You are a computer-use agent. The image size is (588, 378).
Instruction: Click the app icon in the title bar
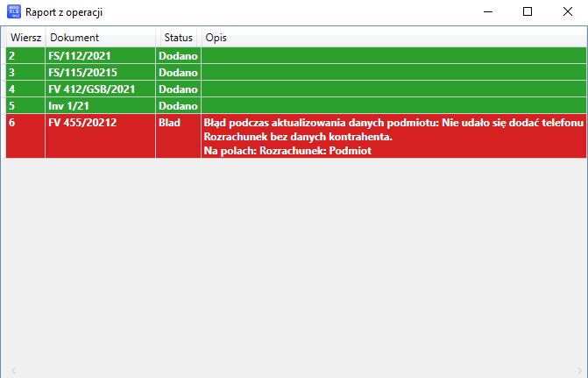pyautogui.click(x=14, y=12)
